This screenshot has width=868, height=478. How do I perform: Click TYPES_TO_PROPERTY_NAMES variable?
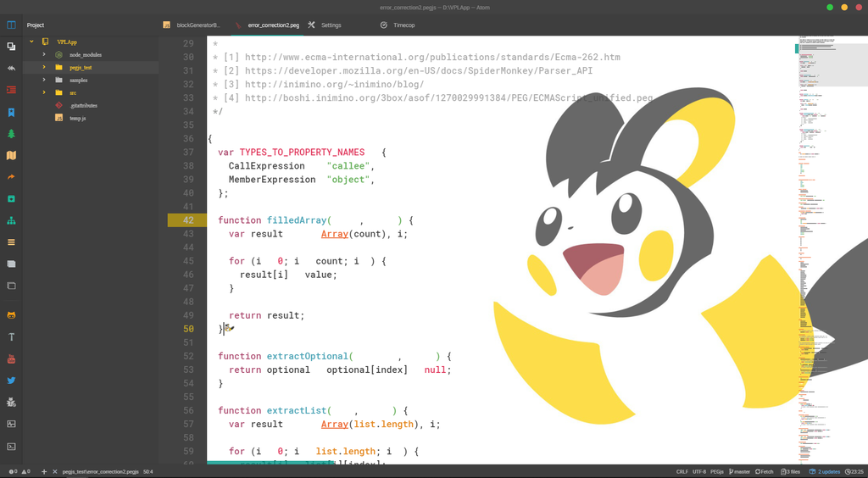click(302, 153)
